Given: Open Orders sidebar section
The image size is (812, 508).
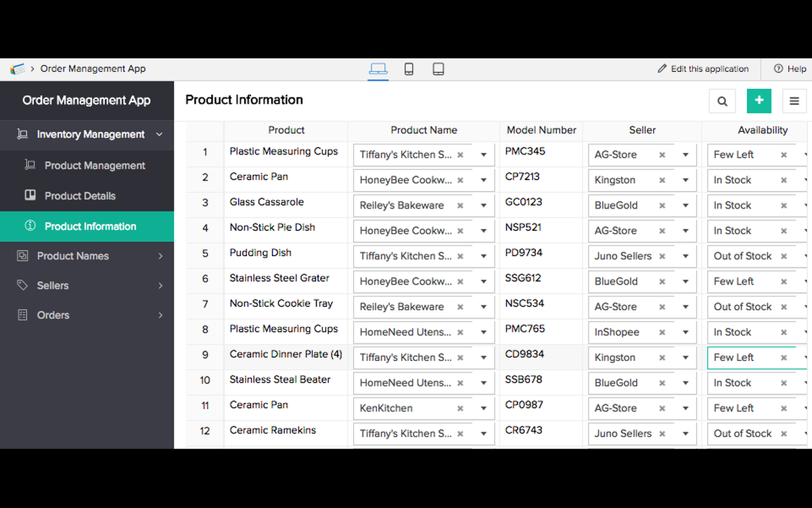Looking at the screenshot, I should (87, 315).
